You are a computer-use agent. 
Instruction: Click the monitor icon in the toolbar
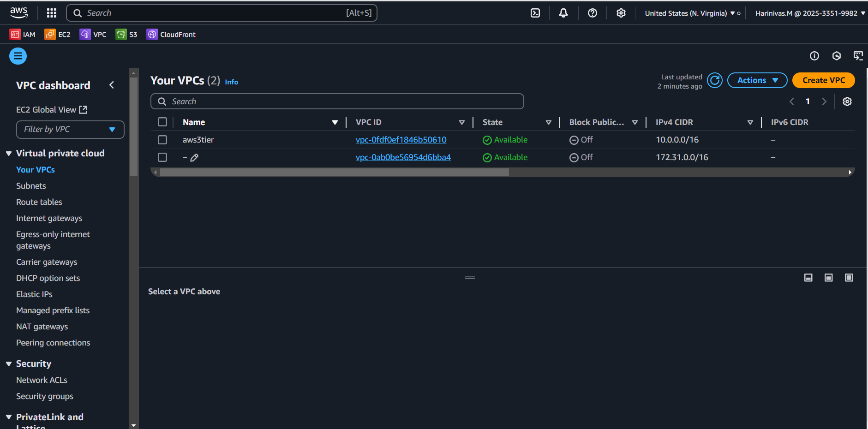click(858, 56)
